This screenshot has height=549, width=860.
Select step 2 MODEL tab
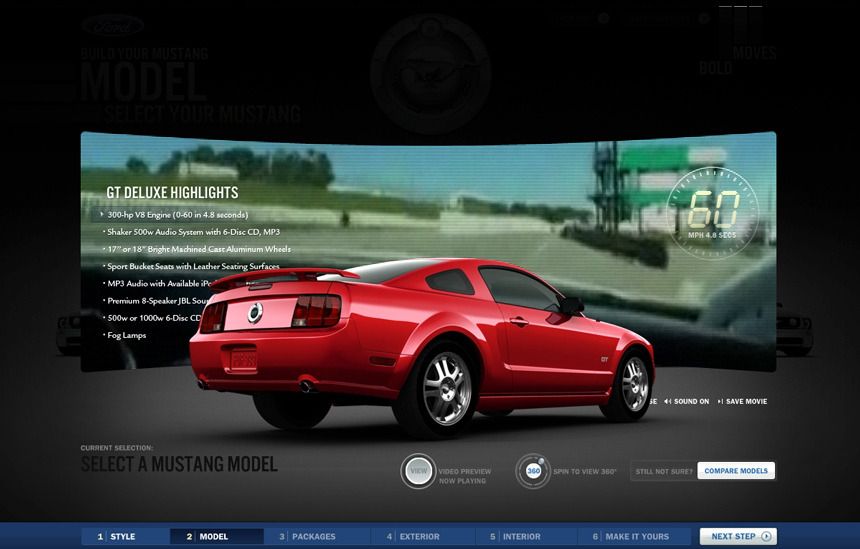click(x=217, y=536)
